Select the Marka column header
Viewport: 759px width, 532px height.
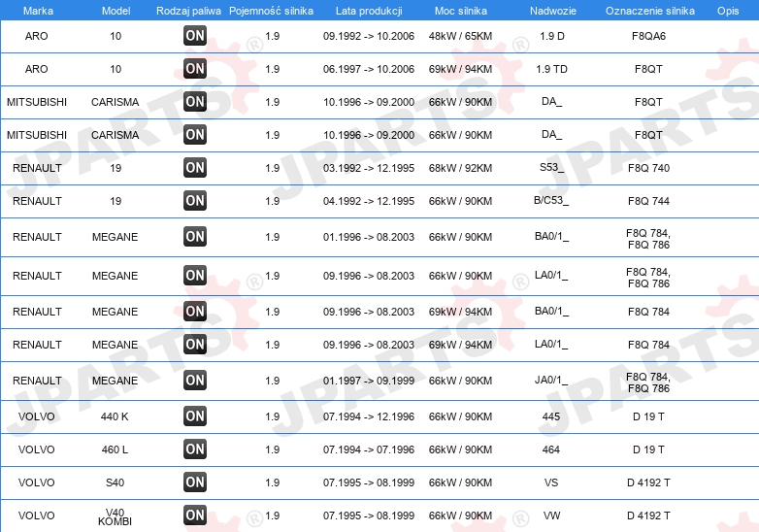[38, 11]
